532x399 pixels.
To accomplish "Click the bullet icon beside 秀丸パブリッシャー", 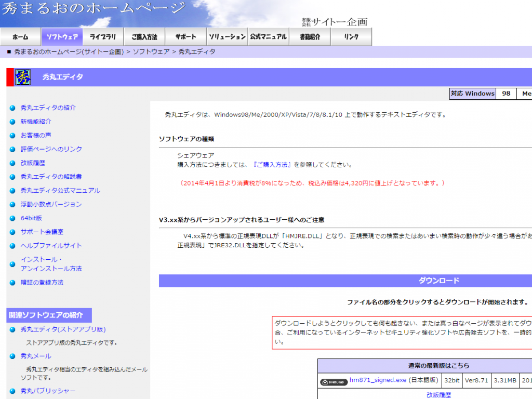I will (x=13, y=391).
